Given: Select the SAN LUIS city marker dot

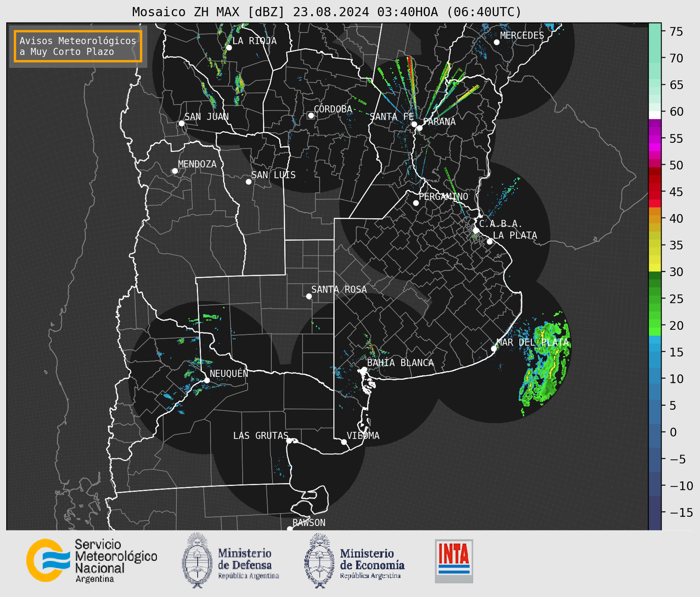Looking at the screenshot, I should [x=249, y=182].
